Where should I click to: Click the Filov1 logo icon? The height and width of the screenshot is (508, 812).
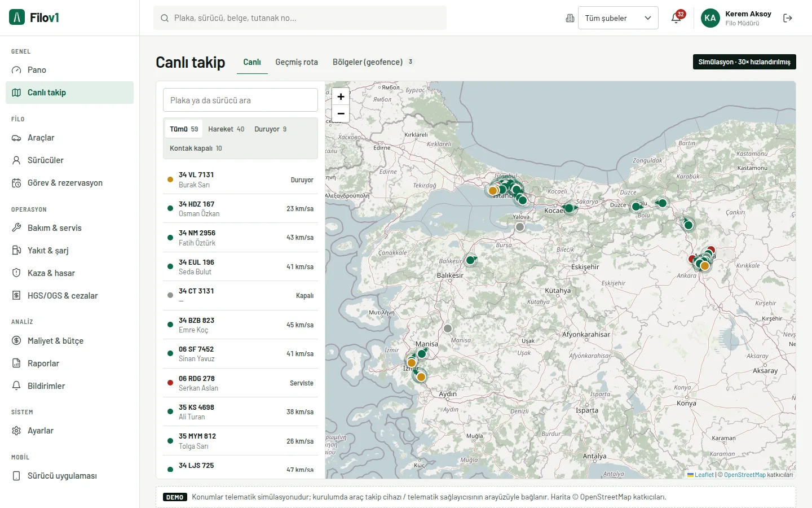17,17
